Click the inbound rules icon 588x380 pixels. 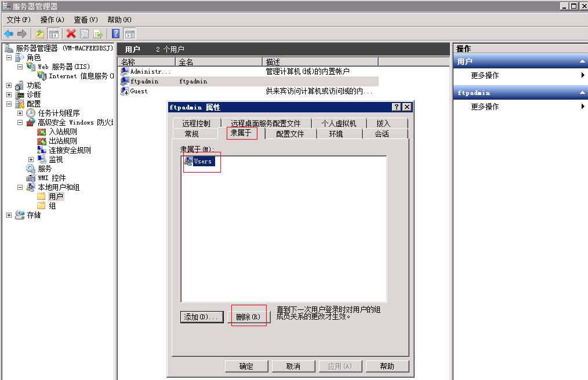tap(42, 132)
